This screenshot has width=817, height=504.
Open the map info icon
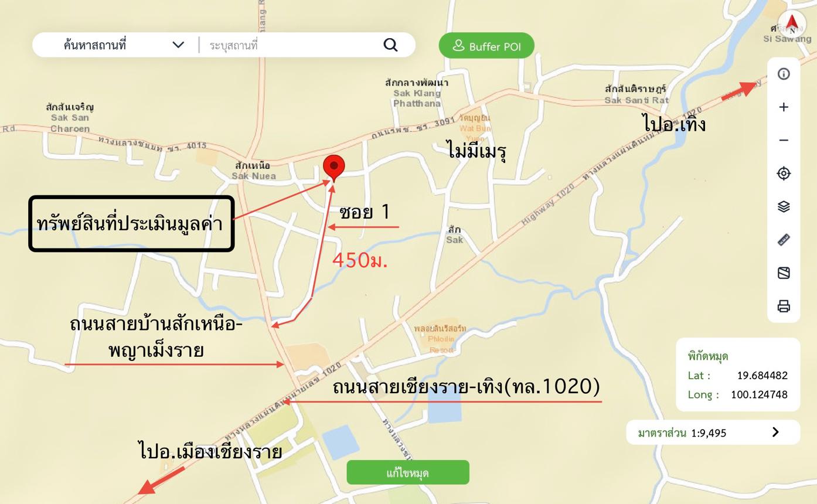(784, 74)
